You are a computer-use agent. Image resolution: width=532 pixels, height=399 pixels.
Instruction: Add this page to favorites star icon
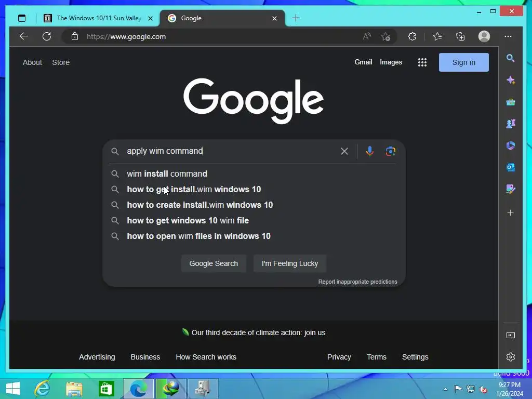386,36
